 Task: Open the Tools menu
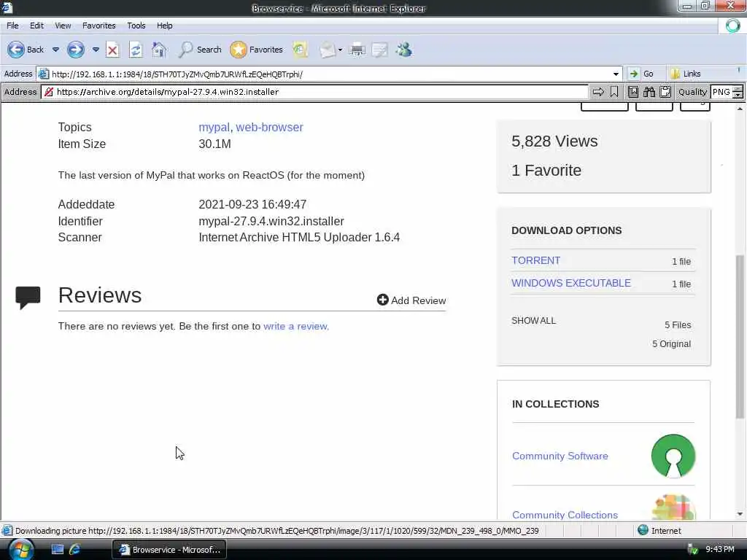tap(136, 26)
